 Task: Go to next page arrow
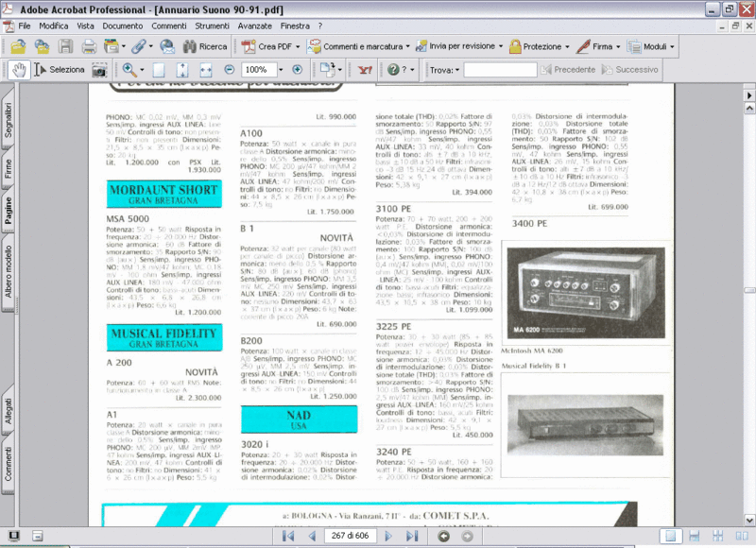[388, 536]
